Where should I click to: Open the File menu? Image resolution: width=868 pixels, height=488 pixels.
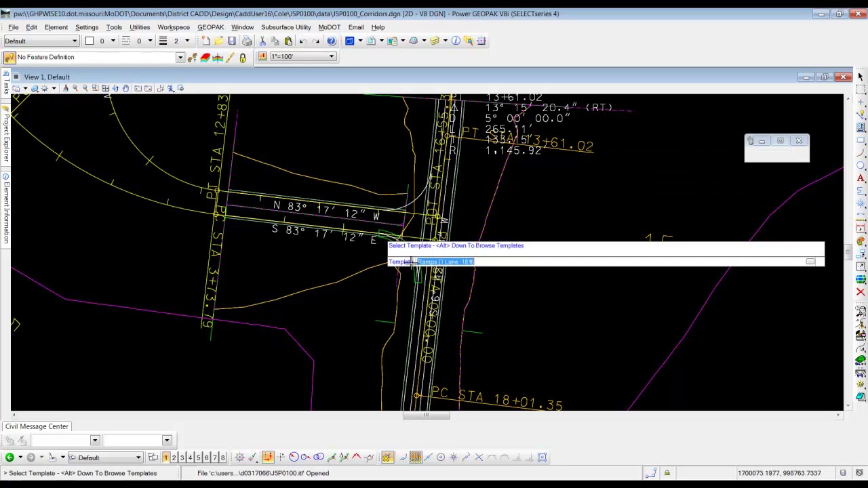tap(13, 27)
